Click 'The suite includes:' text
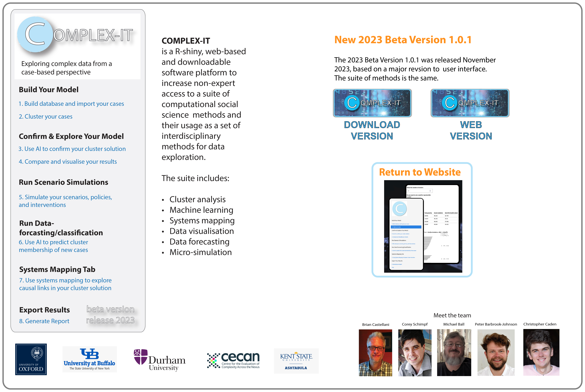Viewport: 585px width, 392px height. 195,178
